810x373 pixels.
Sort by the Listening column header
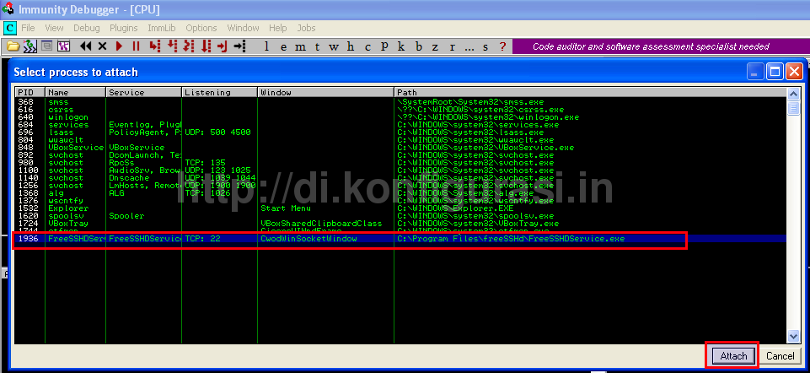pyautogui.click(x=220, y=92)
